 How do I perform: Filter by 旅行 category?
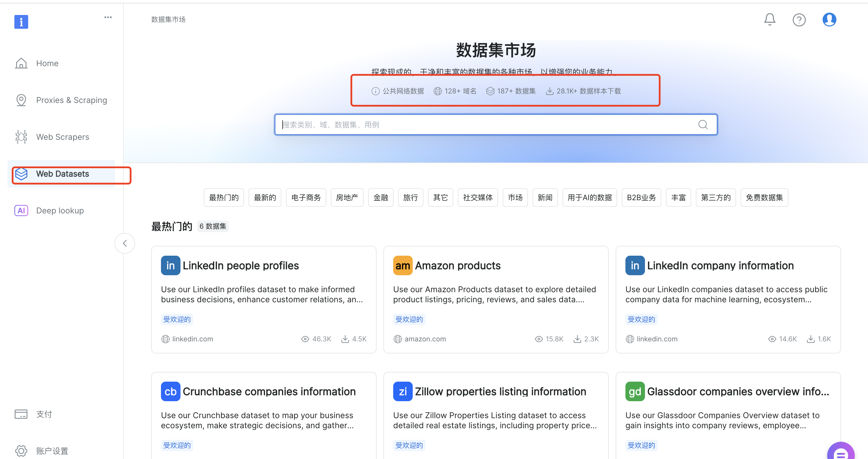pyautogui.click(x=410, y=197)
